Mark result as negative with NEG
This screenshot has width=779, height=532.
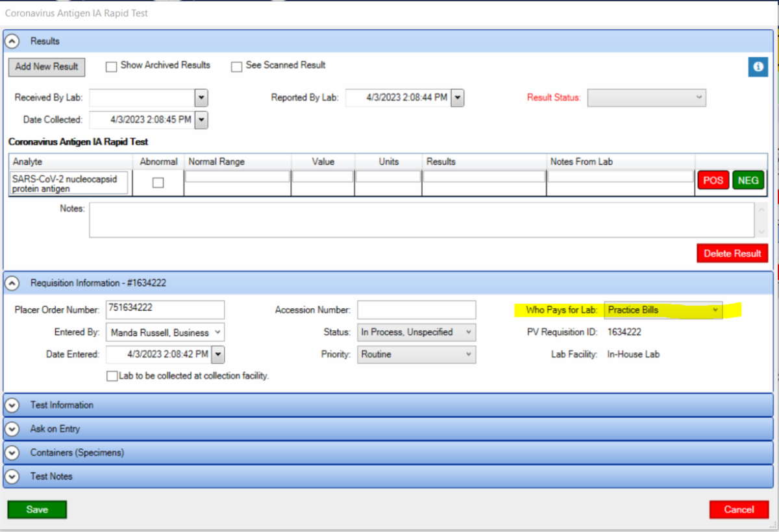pos(748,180)
